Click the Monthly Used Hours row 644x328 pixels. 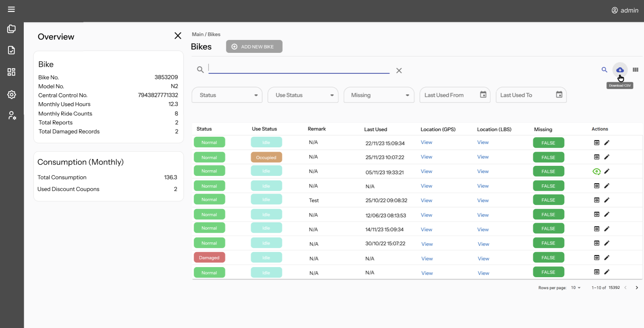(x=108, y=104)
